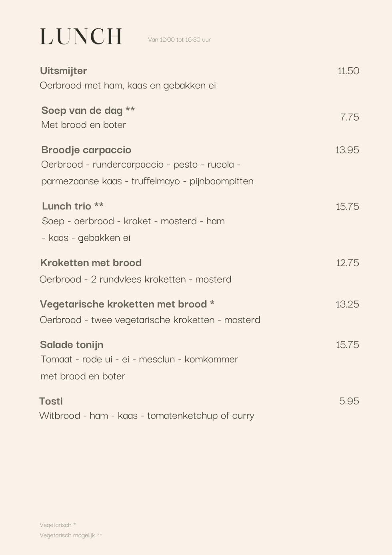Select the 'Broodje carpaccio' title
The width and height of the screenshot is (392, 555).
tap(86, 150)
